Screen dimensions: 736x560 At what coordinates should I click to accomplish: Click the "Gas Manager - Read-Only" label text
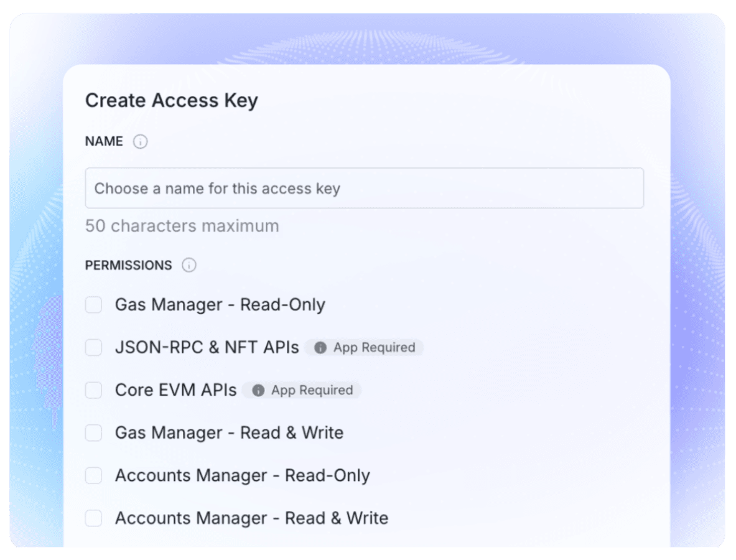coord(220,305)
